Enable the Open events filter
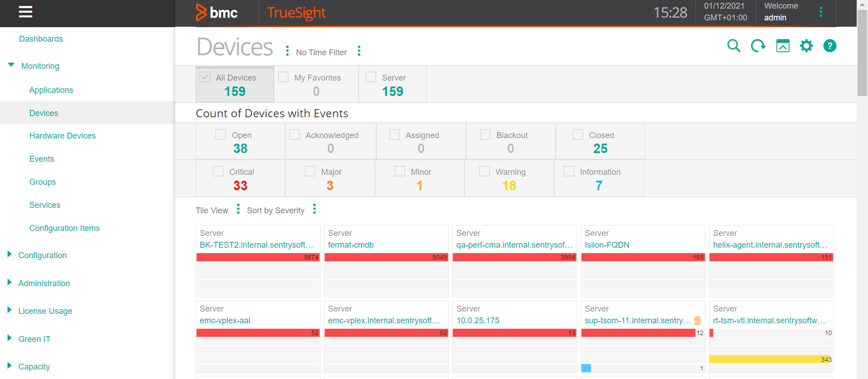The height and width of the screenshot is (379, 868). 221,134
